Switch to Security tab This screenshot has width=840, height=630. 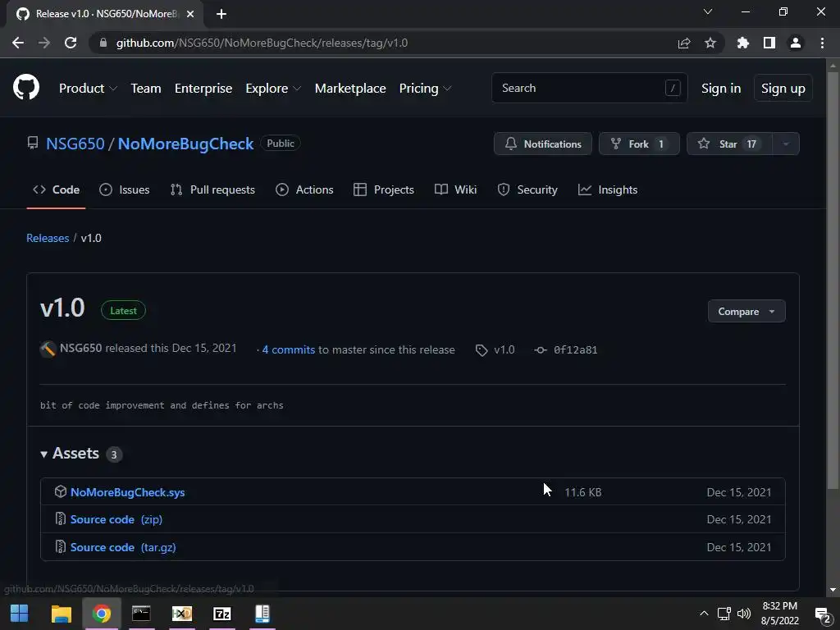527,189
